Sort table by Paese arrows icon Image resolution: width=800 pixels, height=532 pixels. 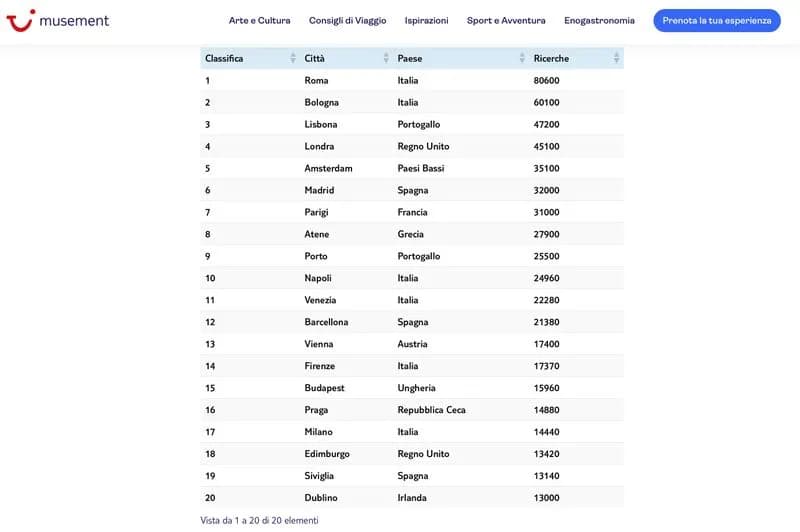522,58
